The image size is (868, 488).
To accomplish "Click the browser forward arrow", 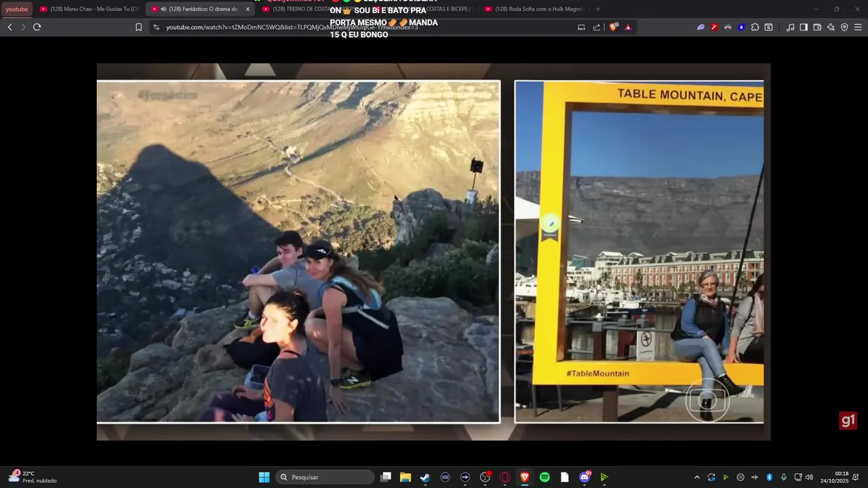I will click(23, 27).
